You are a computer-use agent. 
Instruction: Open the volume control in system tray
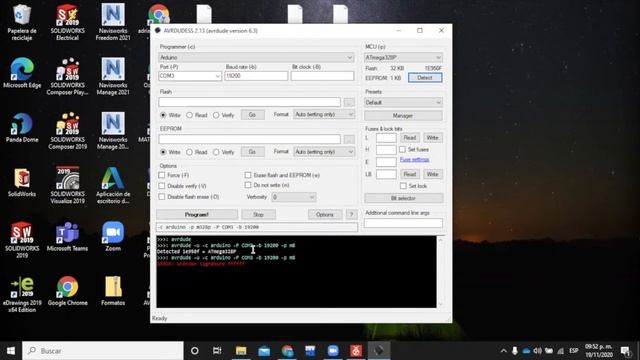[x=538, y=351]
